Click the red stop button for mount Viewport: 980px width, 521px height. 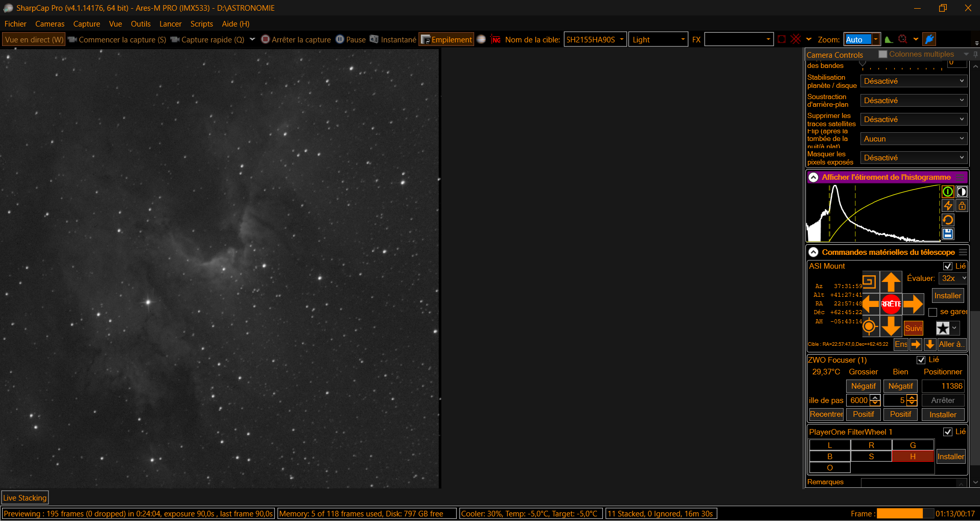(891, 304)
